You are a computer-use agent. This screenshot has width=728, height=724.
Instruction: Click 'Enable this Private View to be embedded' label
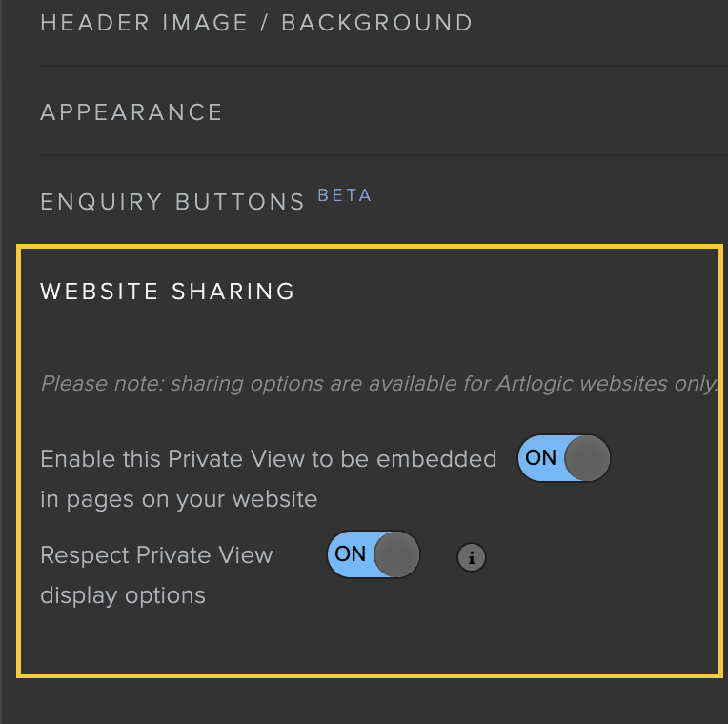pyautogui.click(x=269, y=459)
